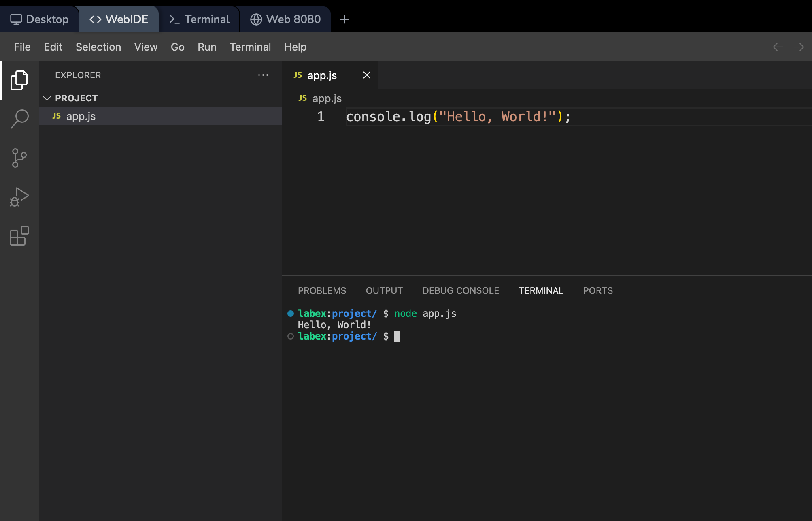The width and height of the screenshot is (812, 521).
Task: Switch to the Desktop tab
Action: 39,19
